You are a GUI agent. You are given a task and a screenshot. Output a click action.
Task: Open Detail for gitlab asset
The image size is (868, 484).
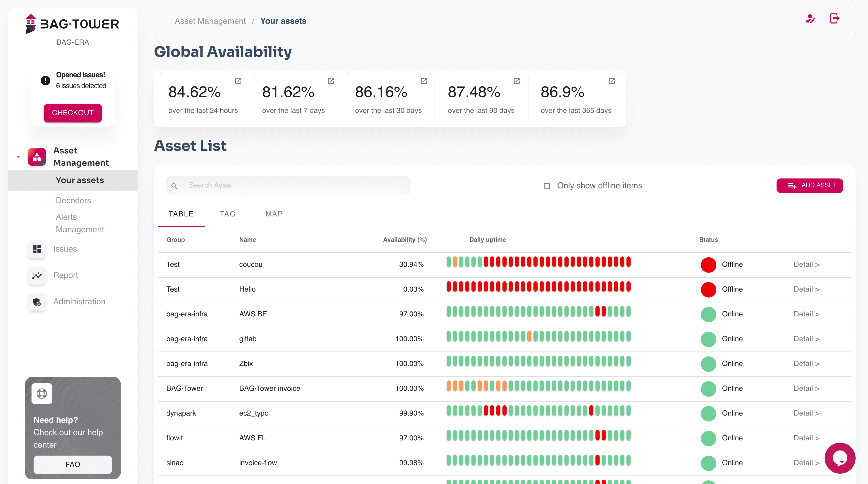(x=806, y=339)
